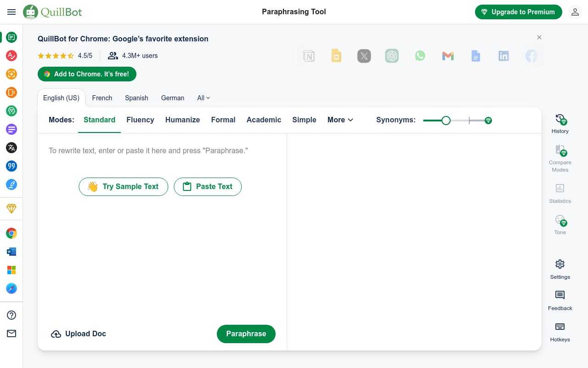588x368 pixels.
Task: Click Synonyms slider tick mark
Action: click(469, 121)
